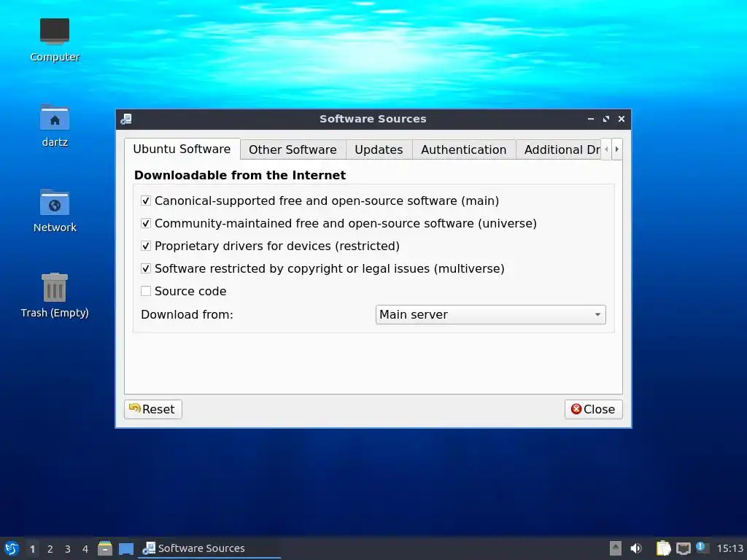Open the Additional Drivers tab
The height and width of the screenshot is (560, 747).
(558, 149)
